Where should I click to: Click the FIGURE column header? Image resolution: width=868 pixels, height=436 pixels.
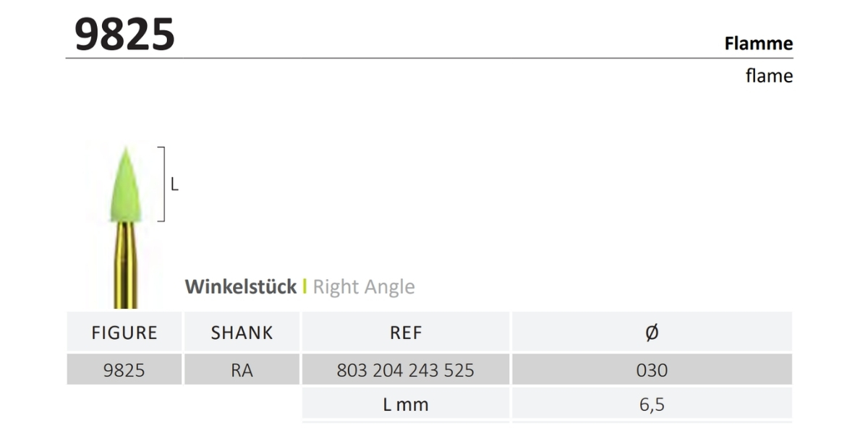click(124, 333)
